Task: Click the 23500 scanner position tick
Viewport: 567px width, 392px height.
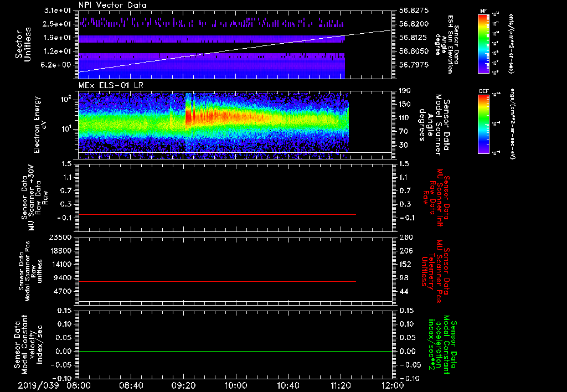Action: [60, 237]
